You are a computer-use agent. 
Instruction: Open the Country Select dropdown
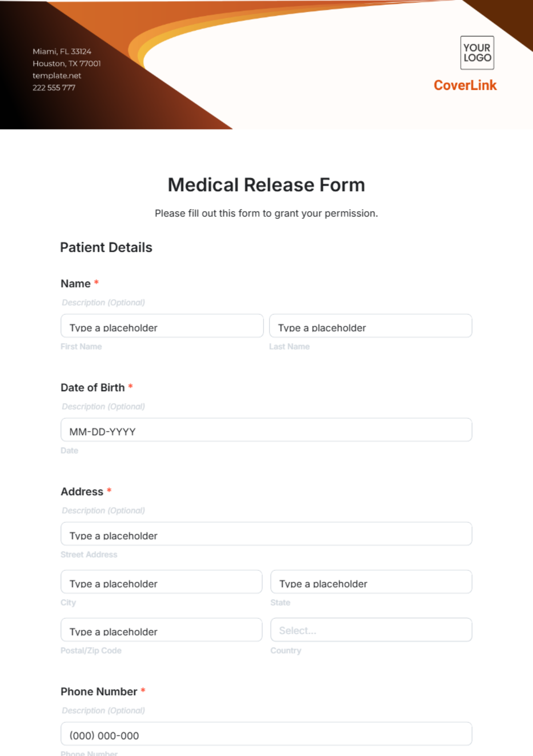(x=371, y=630)
